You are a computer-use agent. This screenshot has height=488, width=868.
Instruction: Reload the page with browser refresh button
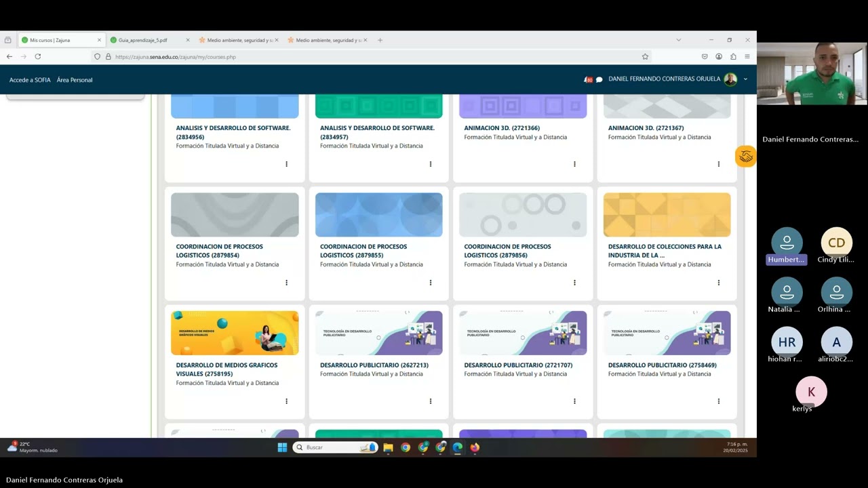coord(38,57)
